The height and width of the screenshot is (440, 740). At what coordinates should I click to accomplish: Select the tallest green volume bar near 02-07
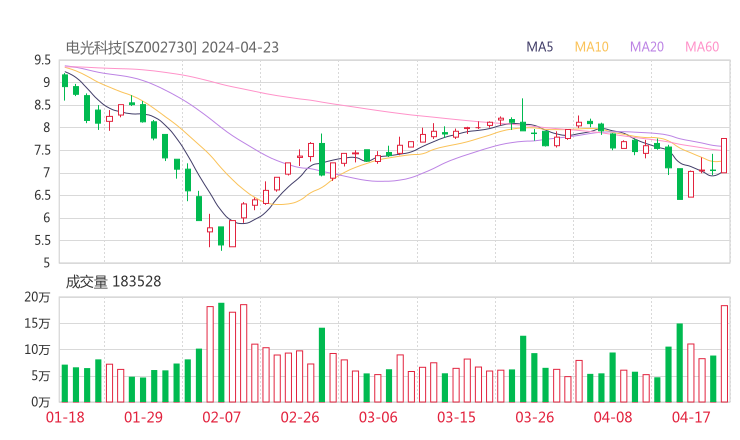point(221,353)
